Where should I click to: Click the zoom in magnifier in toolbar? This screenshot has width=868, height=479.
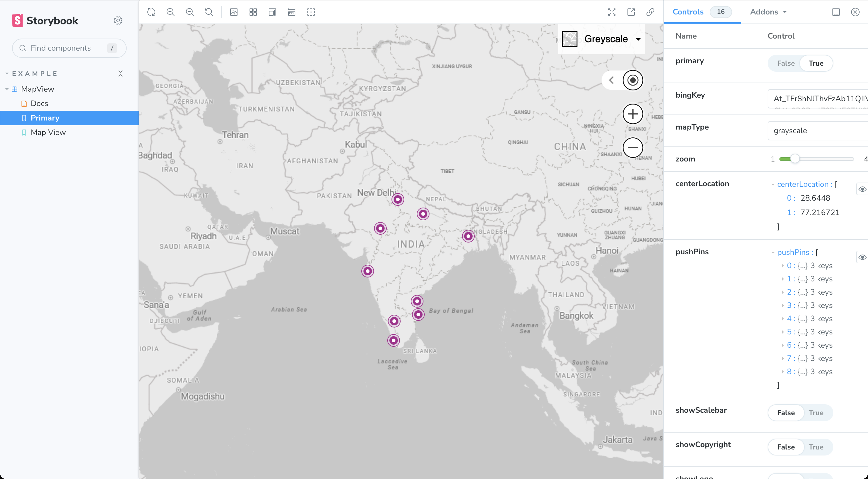coord(171,12)
